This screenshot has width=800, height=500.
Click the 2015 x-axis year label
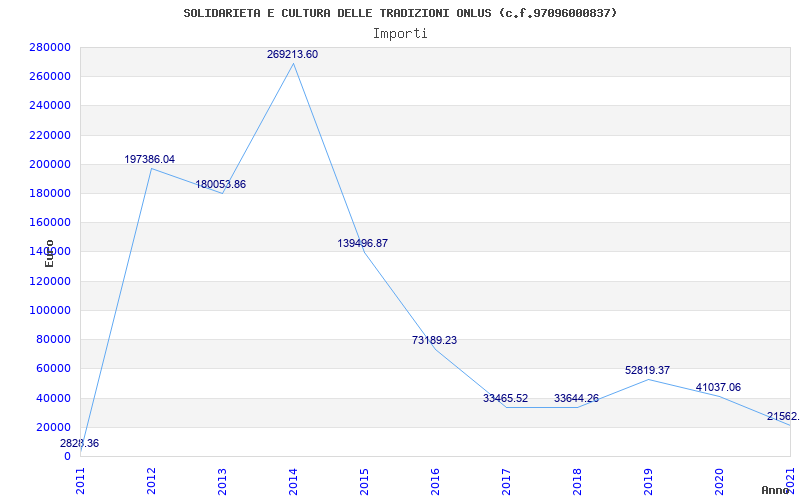click(364, 482)
